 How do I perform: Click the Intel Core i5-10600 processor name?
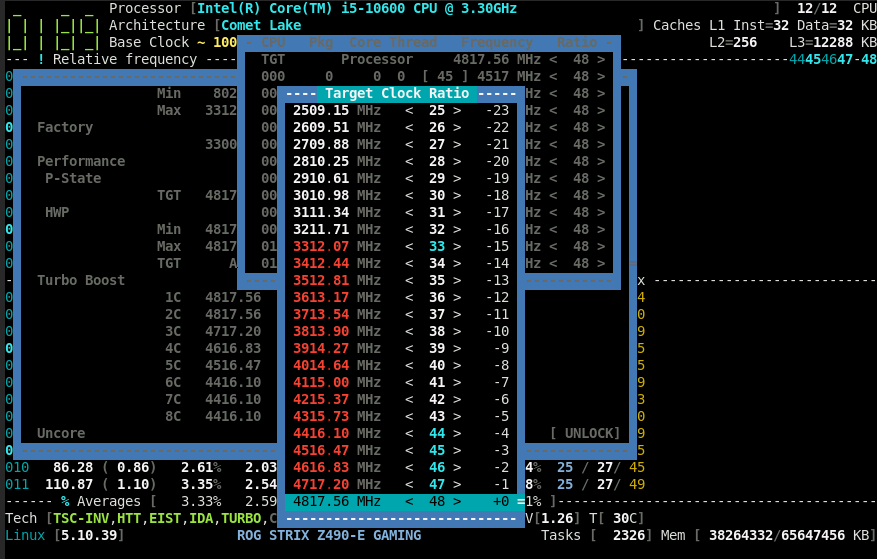pyautogui.click(x=357, y=8)
